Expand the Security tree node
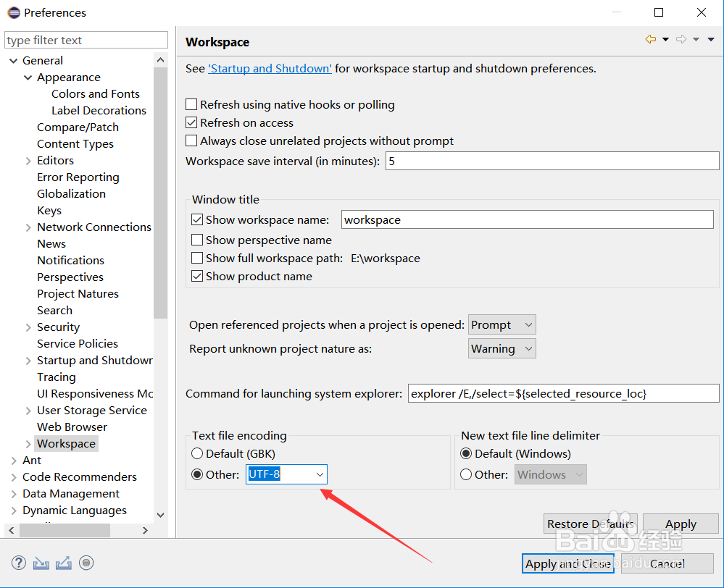724x588 pixels. point(28,327)
